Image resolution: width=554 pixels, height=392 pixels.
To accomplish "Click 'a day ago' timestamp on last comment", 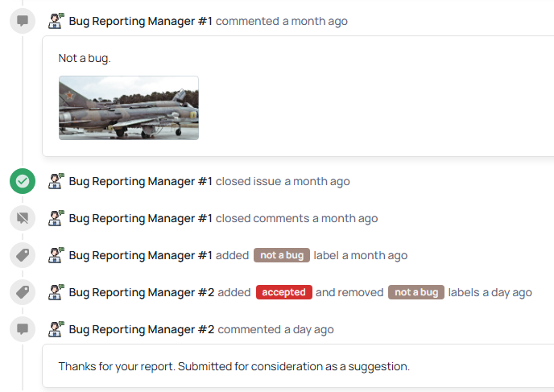I will click(308, 329).
